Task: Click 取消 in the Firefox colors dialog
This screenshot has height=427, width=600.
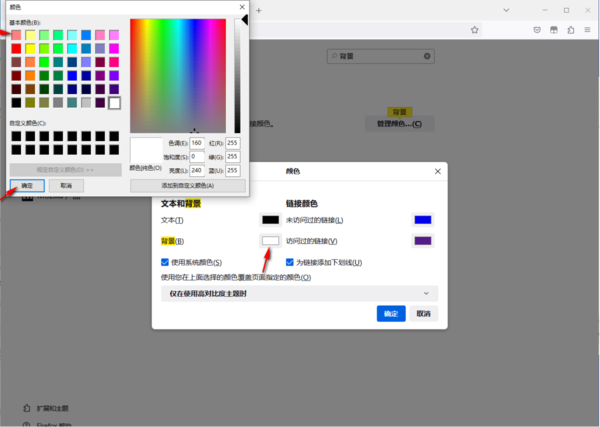Action: pyautogui.click(x=423, y=313)
